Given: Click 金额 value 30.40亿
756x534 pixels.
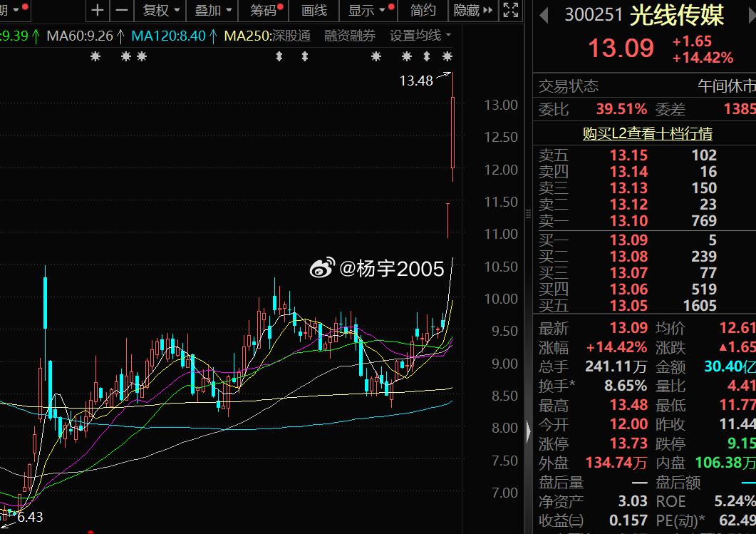Looking at the screenshot, I should 730,366.
